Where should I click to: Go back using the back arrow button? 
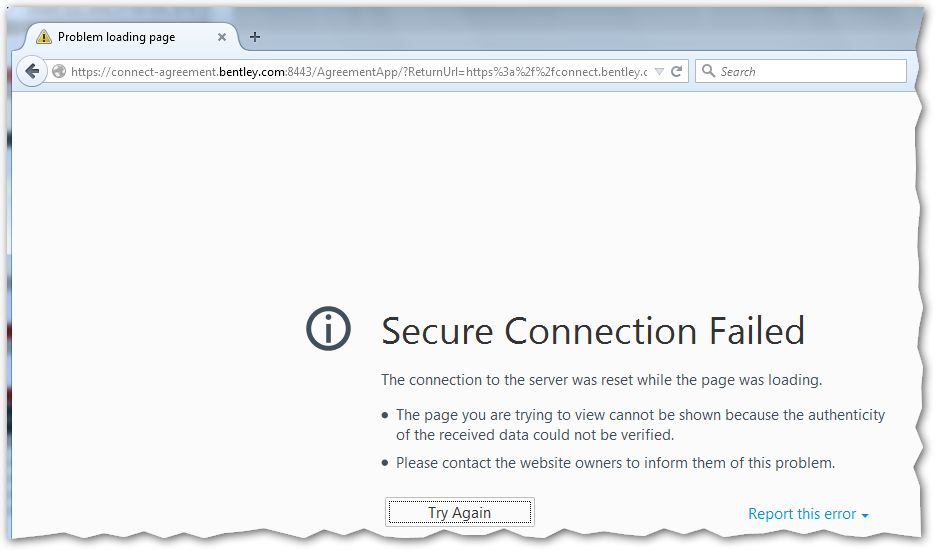[32, 71]
